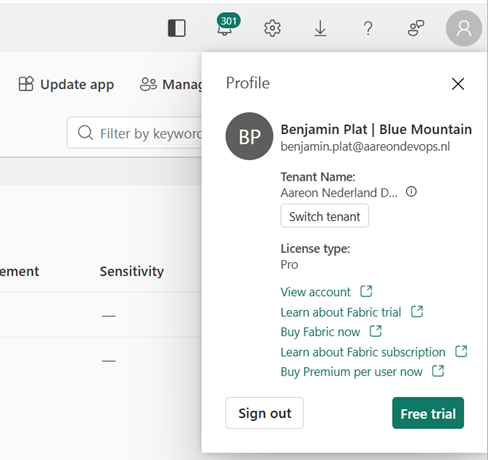This screenshot has height=460, width=488.
Task: Click external-link icon beside Fabric subscription link
Action: point(461,351)
